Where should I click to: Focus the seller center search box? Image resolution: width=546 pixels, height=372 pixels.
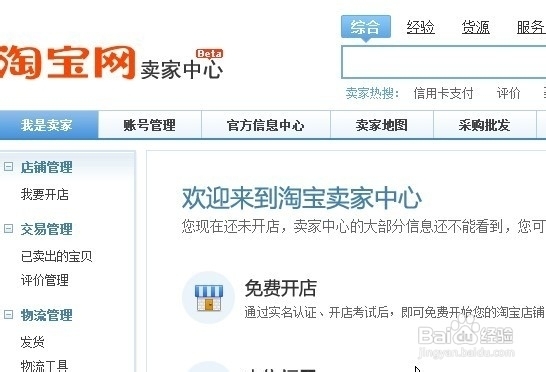click(444, 62)
